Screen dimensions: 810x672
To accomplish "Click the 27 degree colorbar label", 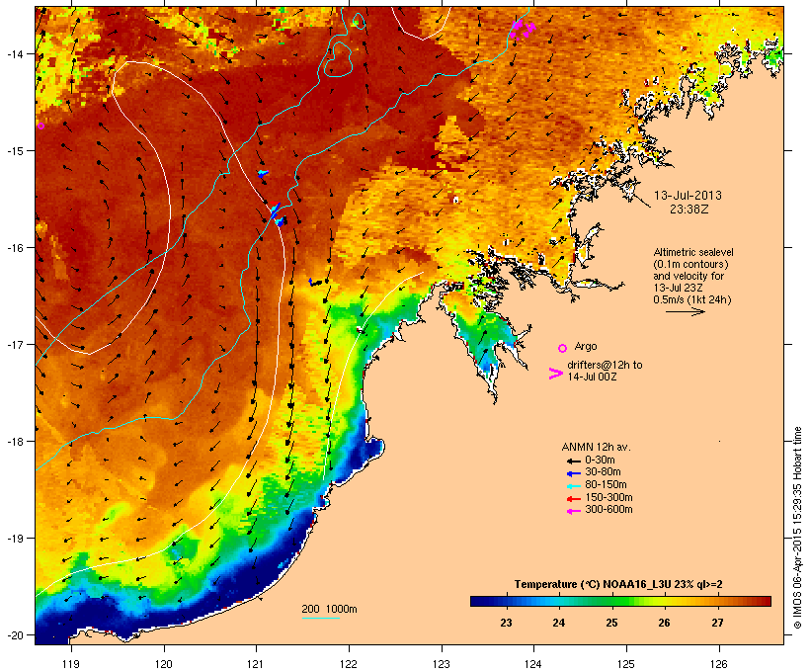I will [x=717, y=623].
